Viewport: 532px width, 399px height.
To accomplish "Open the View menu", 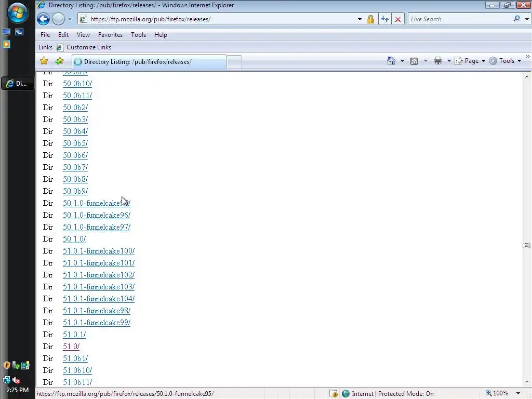I will 83,35.
